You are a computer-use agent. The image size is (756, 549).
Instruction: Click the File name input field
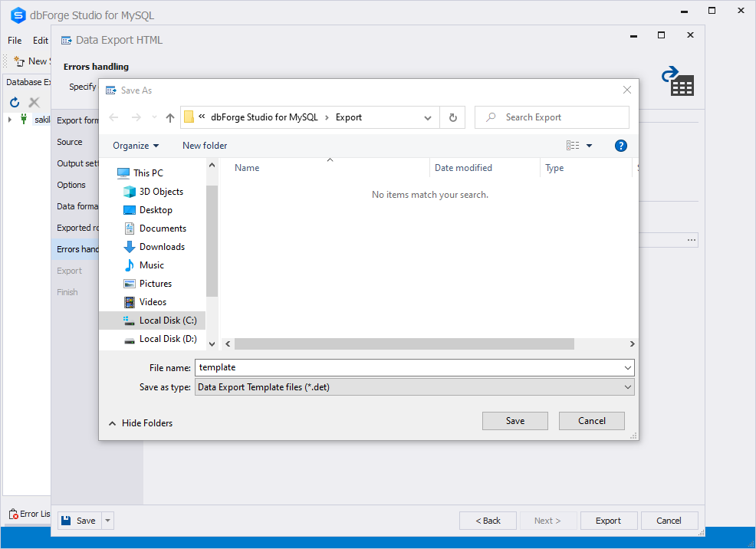410,367
